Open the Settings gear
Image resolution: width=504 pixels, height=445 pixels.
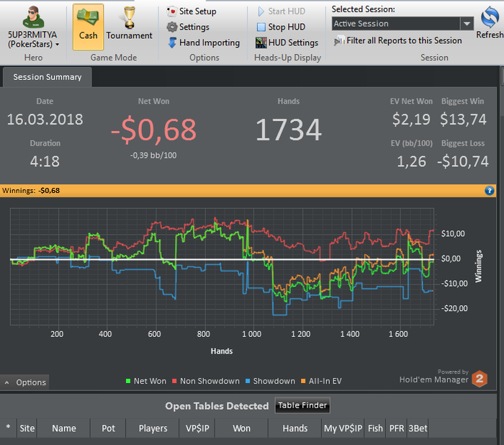point(172,27)
